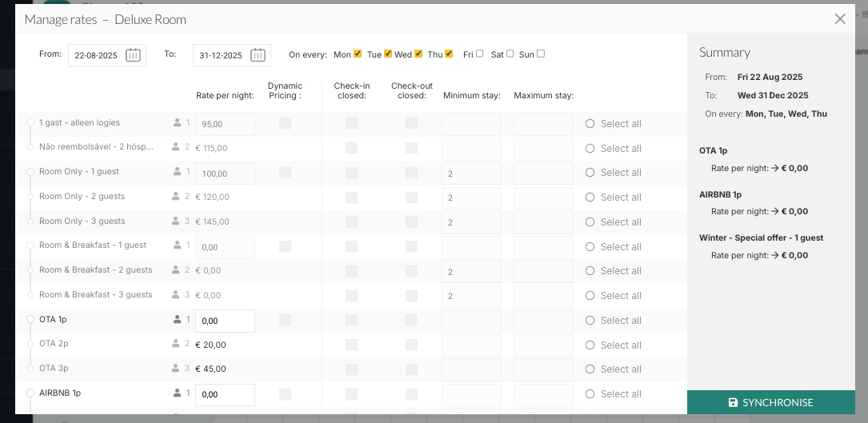Click the € 115,00 rate value
This screenshot has height=423, width=868.
(x=211, y=149)
